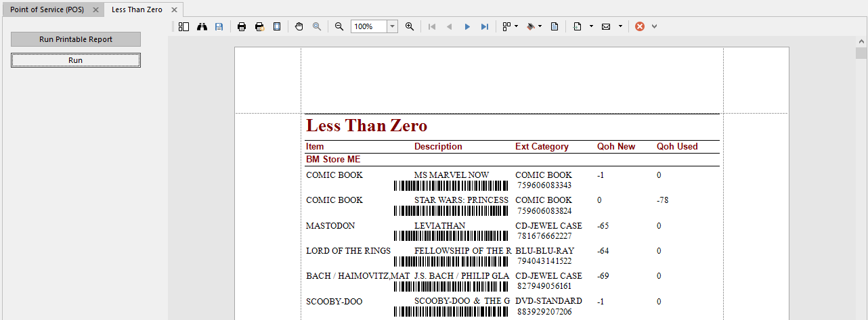This screenshot has height=320, width=868.
Task: Click the Qoh Used column header
Action: pos(677,146)
